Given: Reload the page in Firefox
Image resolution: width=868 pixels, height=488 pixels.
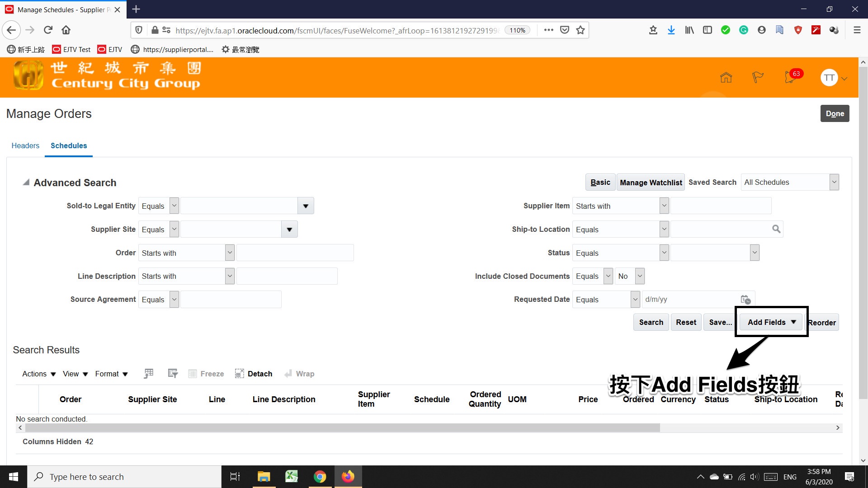Looking at the screenshot, I should coord(48,30).
